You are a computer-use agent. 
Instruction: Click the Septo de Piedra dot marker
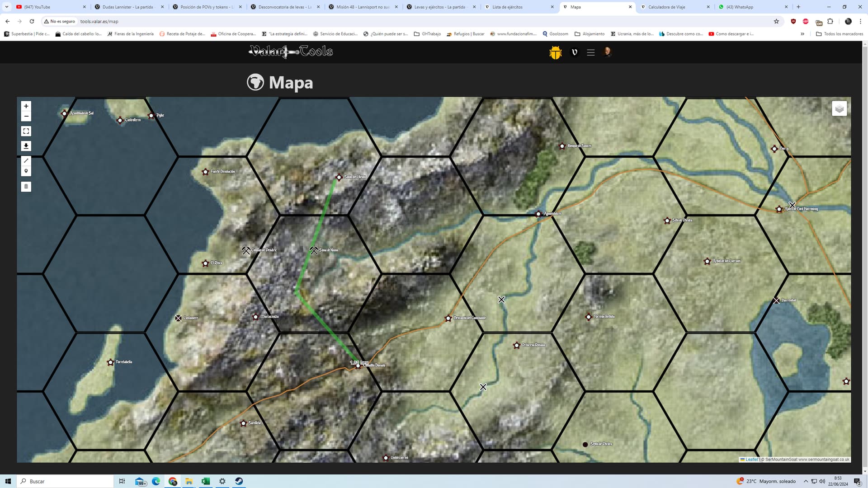[585, 445]
